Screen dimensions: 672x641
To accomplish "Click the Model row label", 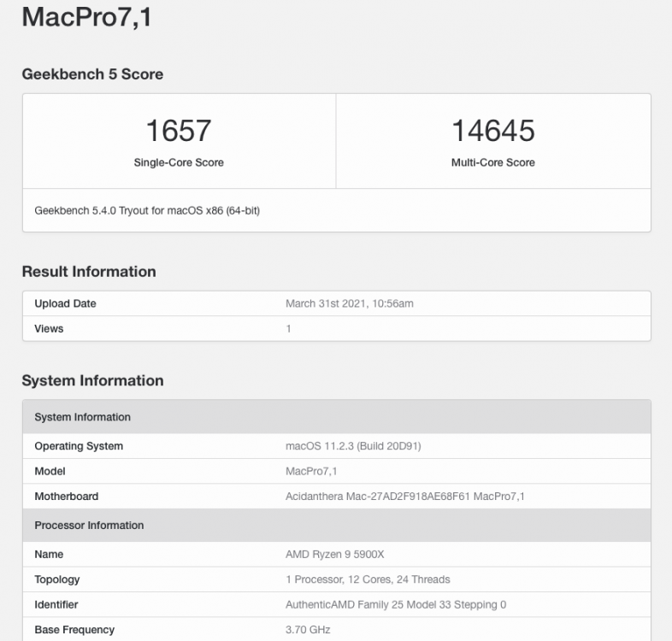I will 50,471.
